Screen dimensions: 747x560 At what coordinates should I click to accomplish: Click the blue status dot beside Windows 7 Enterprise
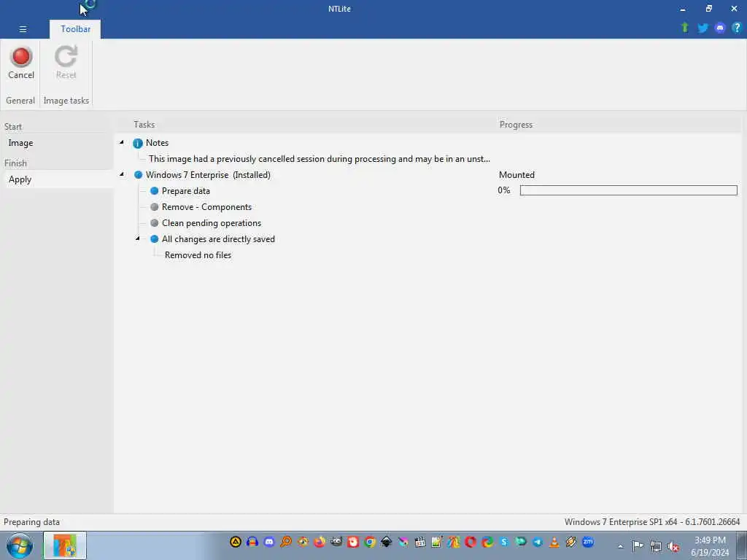138,175
